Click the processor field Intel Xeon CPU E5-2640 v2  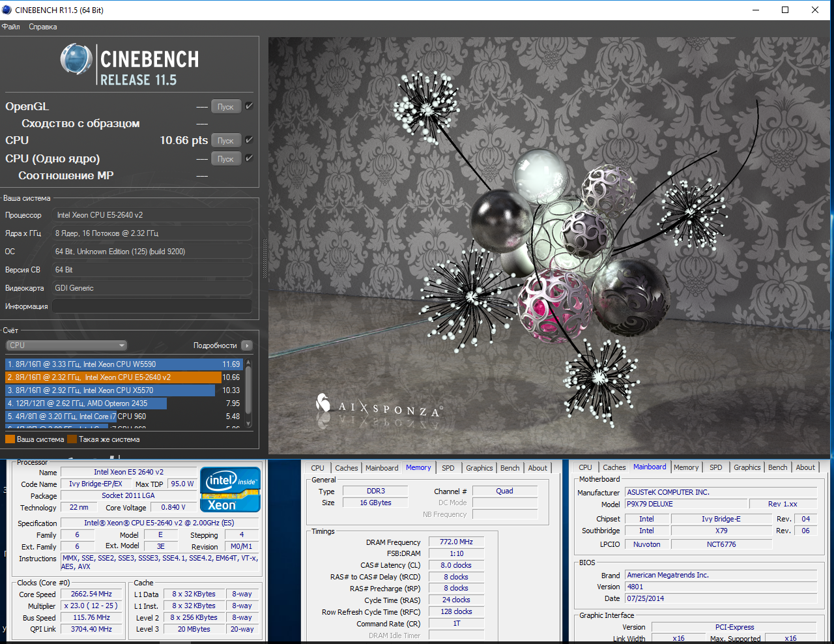[152, 215]
